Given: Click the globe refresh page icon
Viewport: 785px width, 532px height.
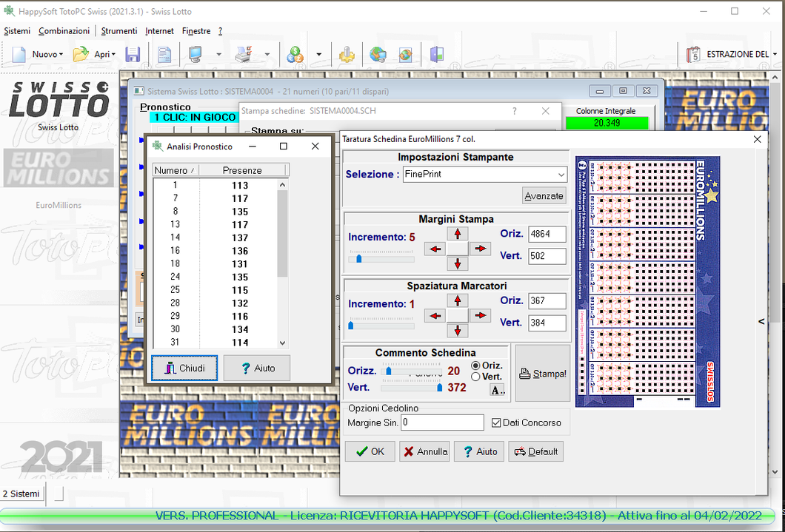Looking at the screenshot, I should (x=406, y=54).
